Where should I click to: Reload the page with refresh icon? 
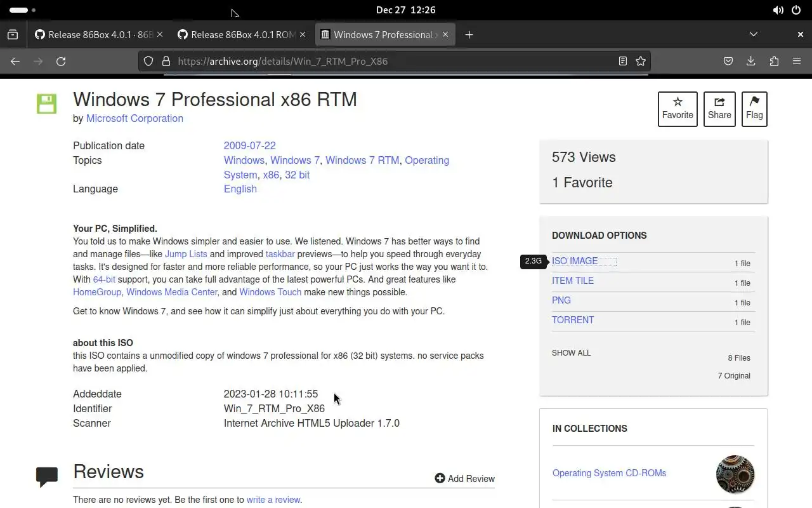click(61, 62)
